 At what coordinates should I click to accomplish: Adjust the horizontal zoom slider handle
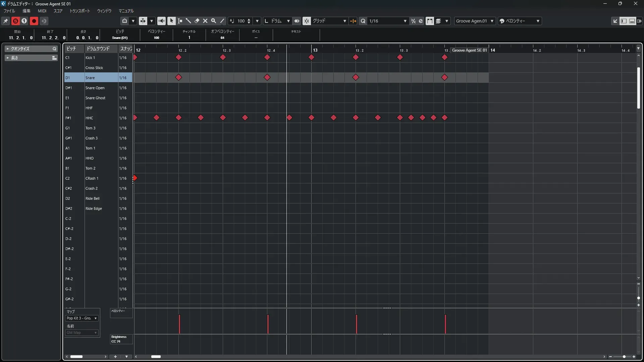[624, 357]
